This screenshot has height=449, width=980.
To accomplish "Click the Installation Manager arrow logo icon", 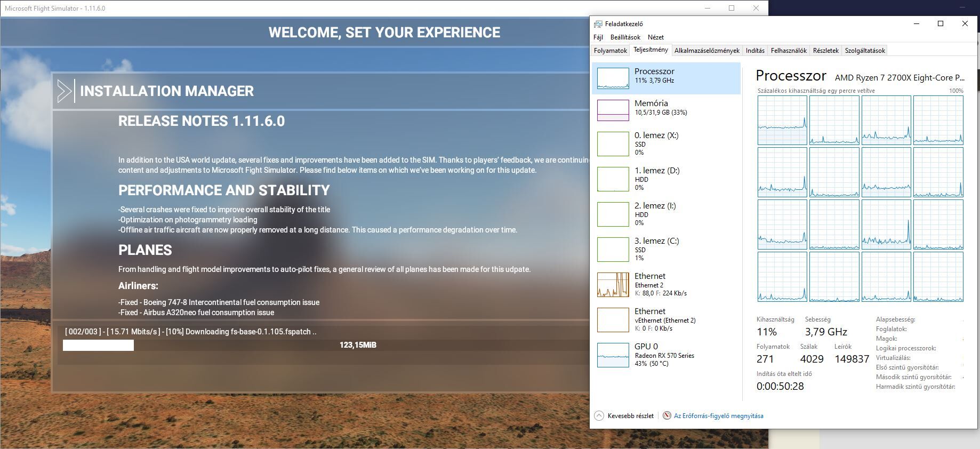I will [x=65, y=91].
